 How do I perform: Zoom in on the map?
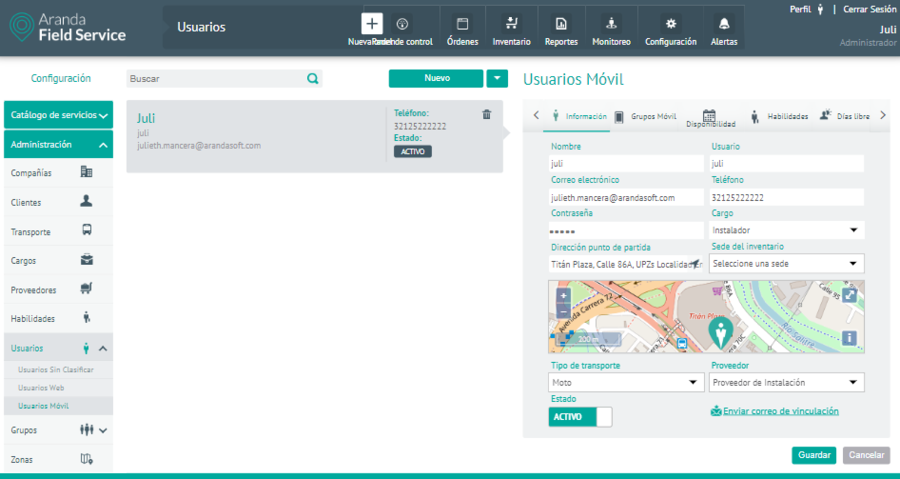(x=563, y=295)
